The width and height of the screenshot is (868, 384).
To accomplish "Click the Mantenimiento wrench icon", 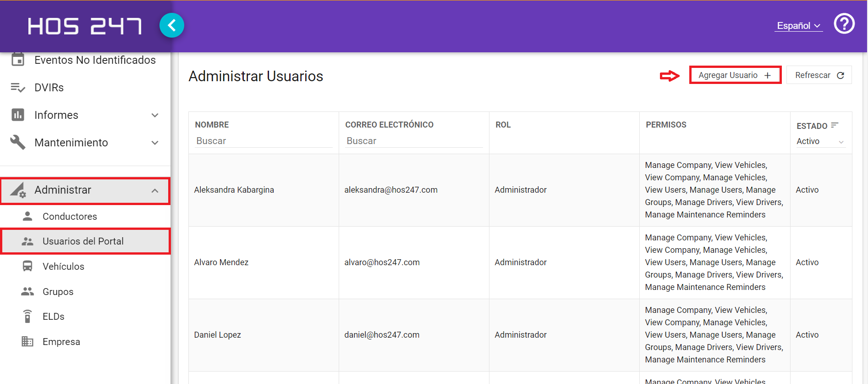I will click(18, 142).
